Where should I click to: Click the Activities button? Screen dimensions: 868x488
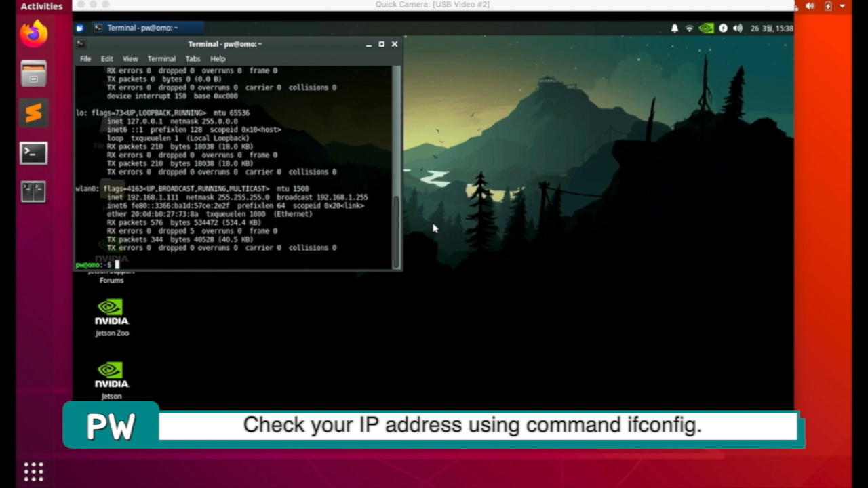click(x=41, y=6)
